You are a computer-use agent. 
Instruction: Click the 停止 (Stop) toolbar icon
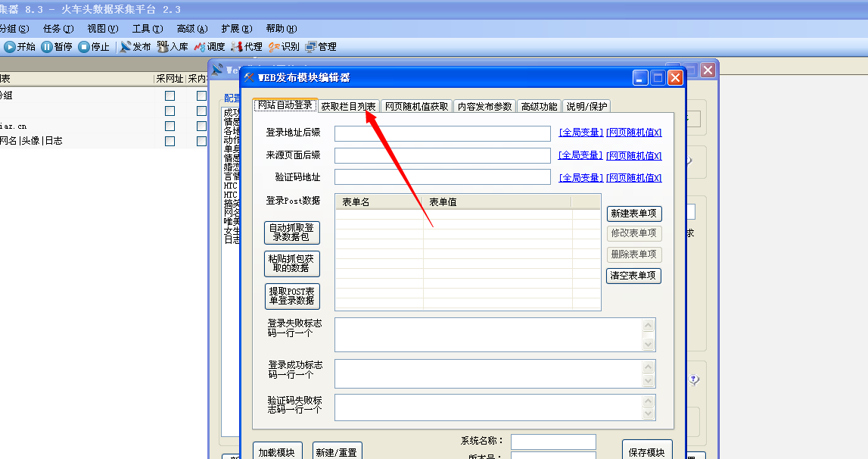pos(84,47)
